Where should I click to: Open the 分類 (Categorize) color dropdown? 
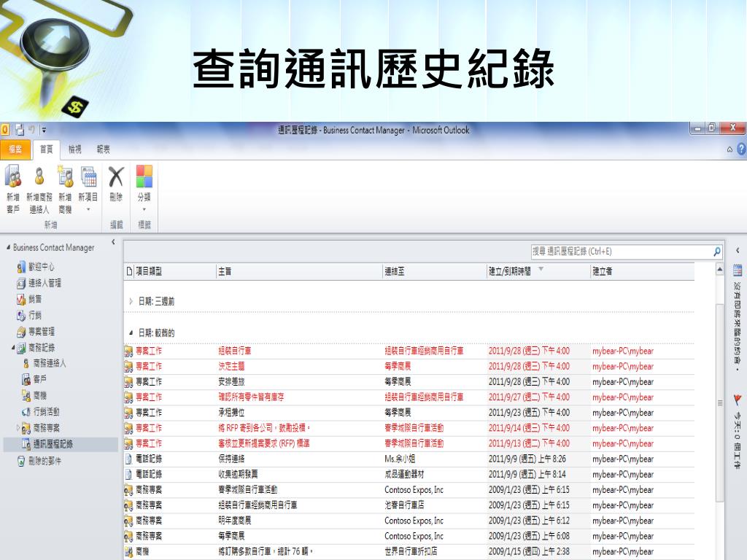point(144,189)
